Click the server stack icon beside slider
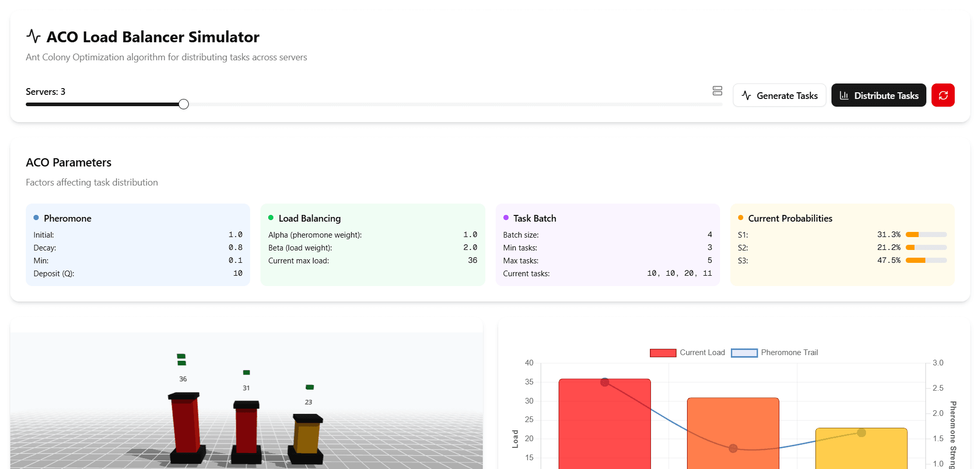 tap(717, 91)
